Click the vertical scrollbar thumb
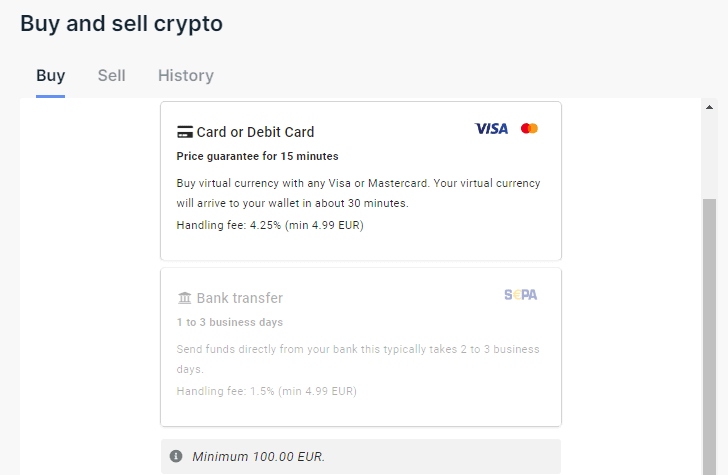The width and height of the screenshot is (728, 475). click(710, 330)
